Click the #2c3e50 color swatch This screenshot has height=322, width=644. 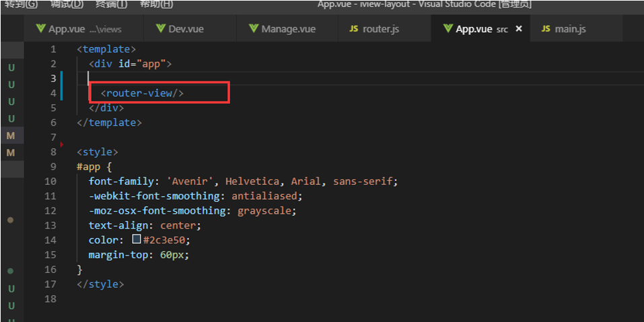point(137,239)
